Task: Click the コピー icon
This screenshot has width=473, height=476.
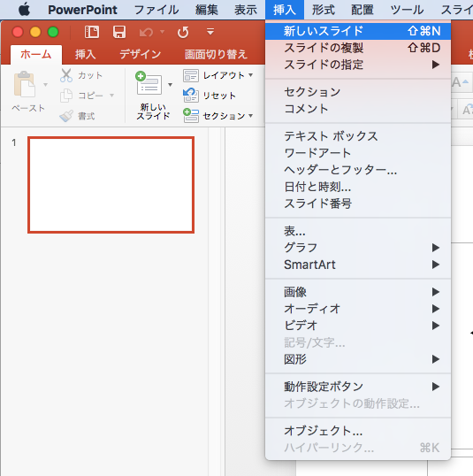Action: (66, 96)
